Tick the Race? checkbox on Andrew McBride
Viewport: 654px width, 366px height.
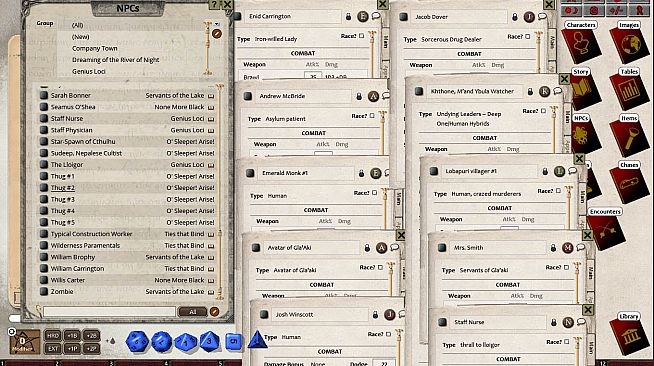[372, 116]
